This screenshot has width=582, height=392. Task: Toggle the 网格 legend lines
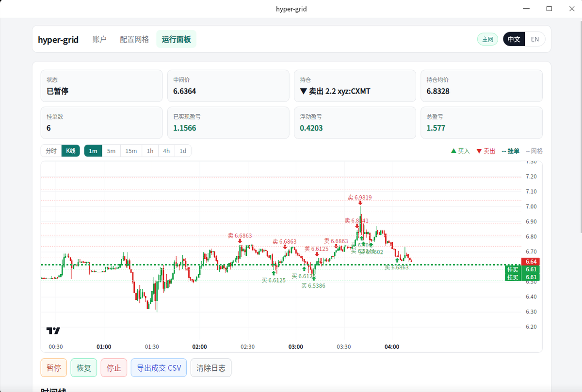pyautogui.click(x=534, y=151)
